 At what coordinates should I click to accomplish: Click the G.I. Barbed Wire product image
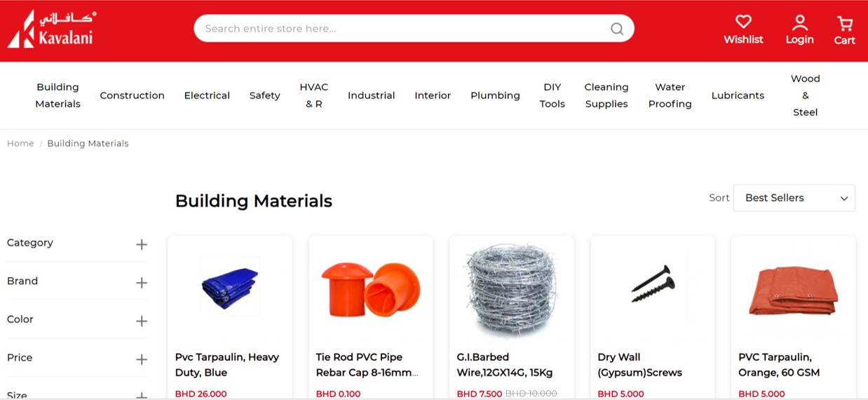tap(511, 291)
